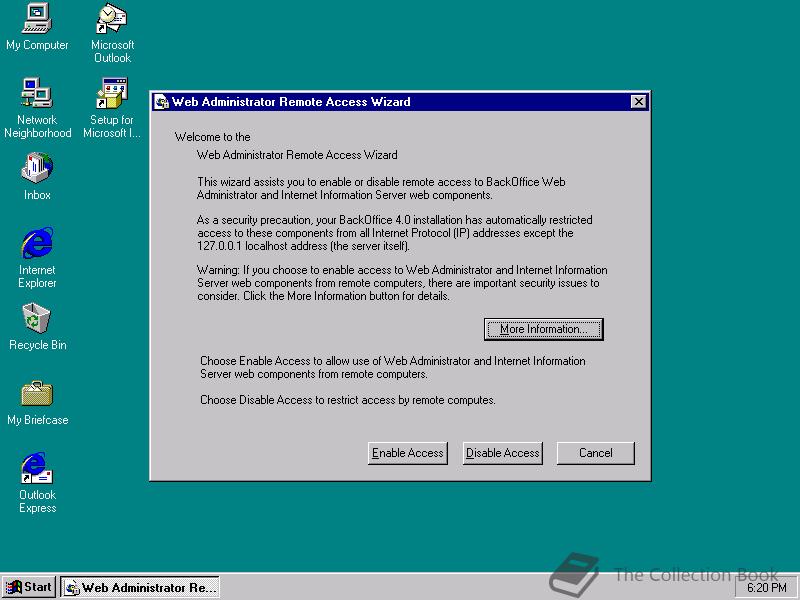Click the Disable Access button
This screenshot has height=600, width=800.
pyautogui.click(x=503, y=453)
